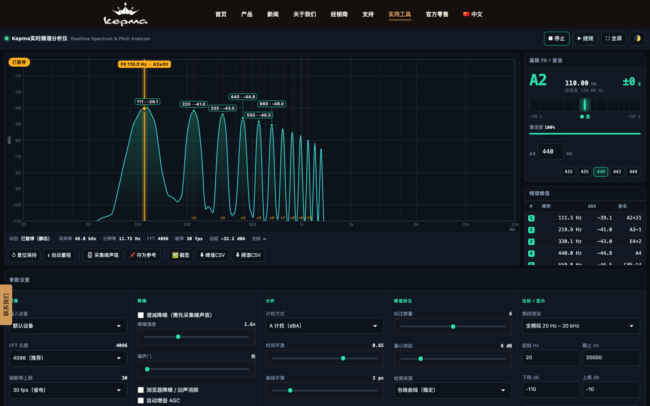
Task: Open 经销商 in the top navigation
Action: coord(339,14)
